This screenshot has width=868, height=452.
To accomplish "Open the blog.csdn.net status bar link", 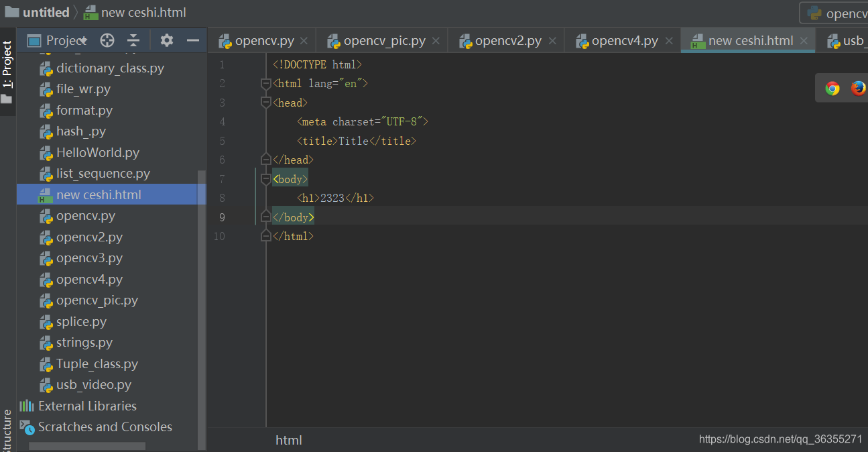I will [x=780, y=439].
